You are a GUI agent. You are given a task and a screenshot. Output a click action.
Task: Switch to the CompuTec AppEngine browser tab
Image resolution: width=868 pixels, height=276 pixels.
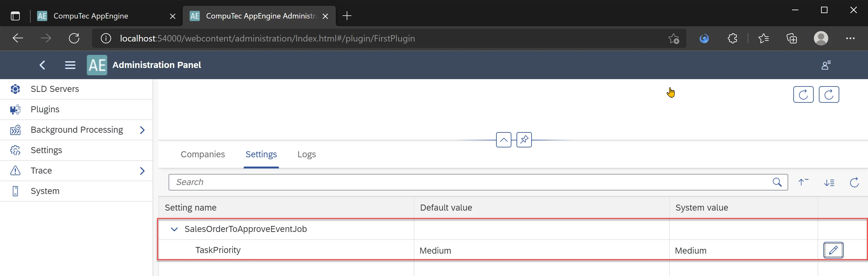tap(91, 16)
